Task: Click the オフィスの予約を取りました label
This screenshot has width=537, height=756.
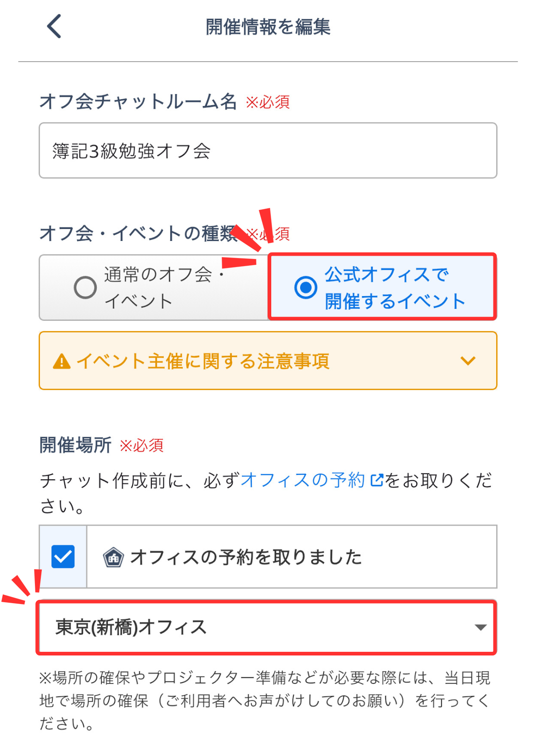Action: [x=246, y=557]
